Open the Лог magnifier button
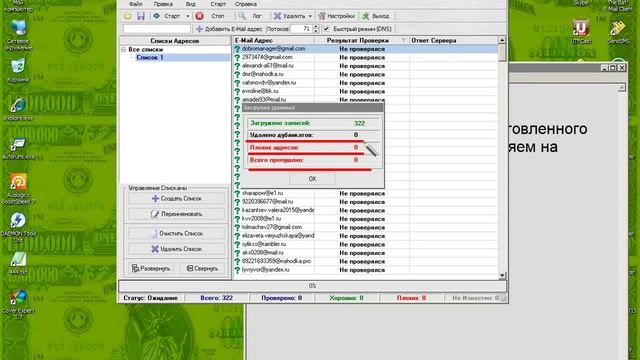Screen dimensions: 640x360 coord(251,16)
